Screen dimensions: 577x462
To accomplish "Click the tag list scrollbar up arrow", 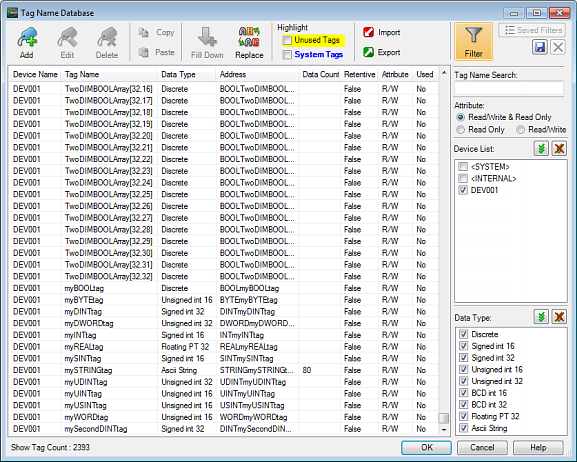I will click(x=444, y=73).
